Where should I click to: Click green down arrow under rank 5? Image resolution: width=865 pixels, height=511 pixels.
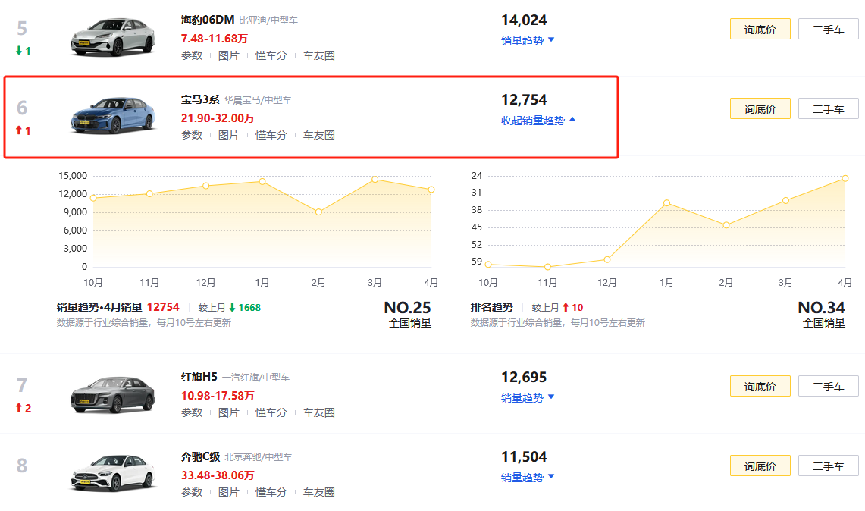(x=19, y=50)
